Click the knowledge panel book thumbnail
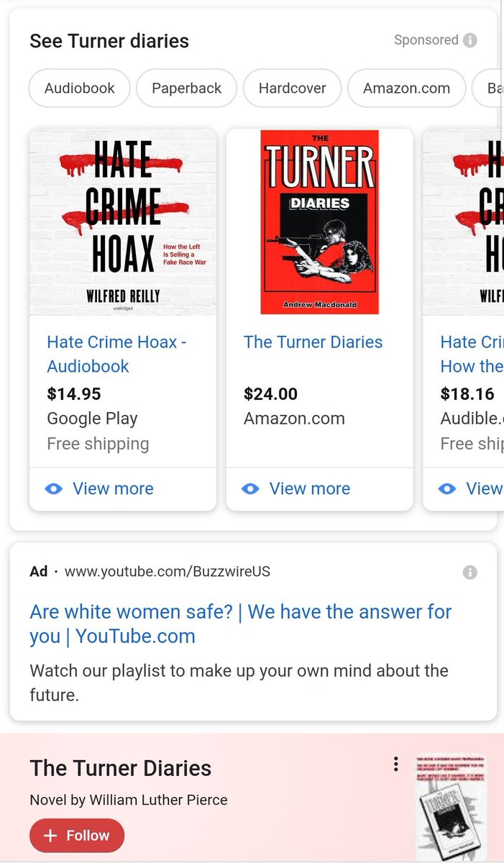The image size is (504, 863). (451, 806)
